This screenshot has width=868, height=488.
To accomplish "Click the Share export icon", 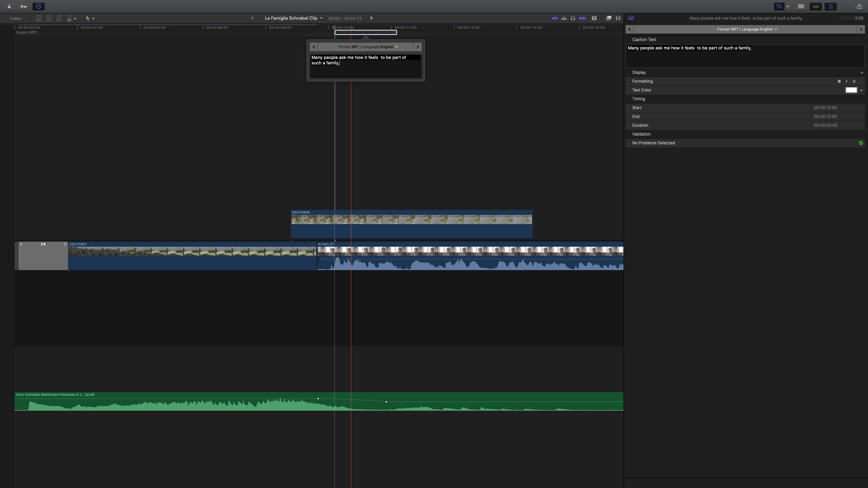I will click(859, 6).
